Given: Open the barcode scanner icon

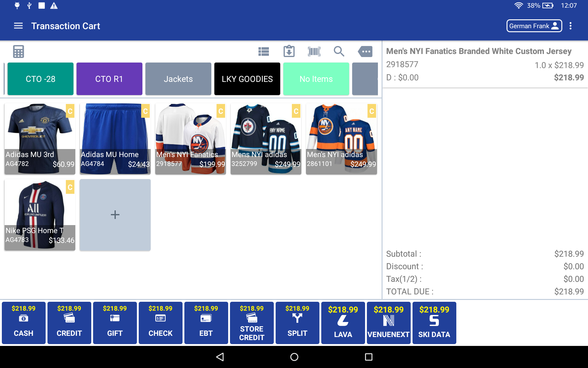Looking at the screenshot, I should pyautogui.click(x=314, y=52).
